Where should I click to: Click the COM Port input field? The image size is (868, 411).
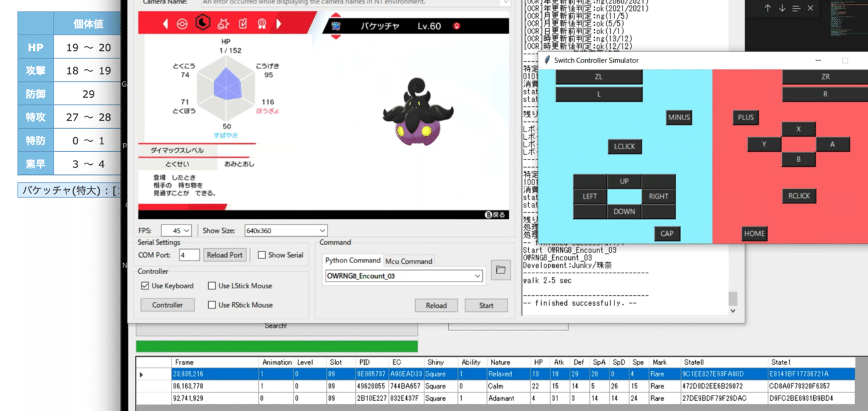pyautogui.click(x=189, y=255)
